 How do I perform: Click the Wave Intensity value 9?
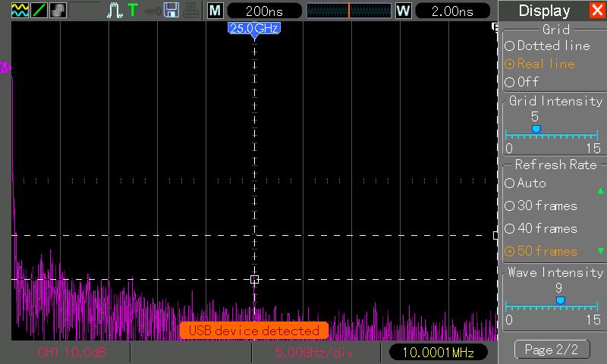558,288
